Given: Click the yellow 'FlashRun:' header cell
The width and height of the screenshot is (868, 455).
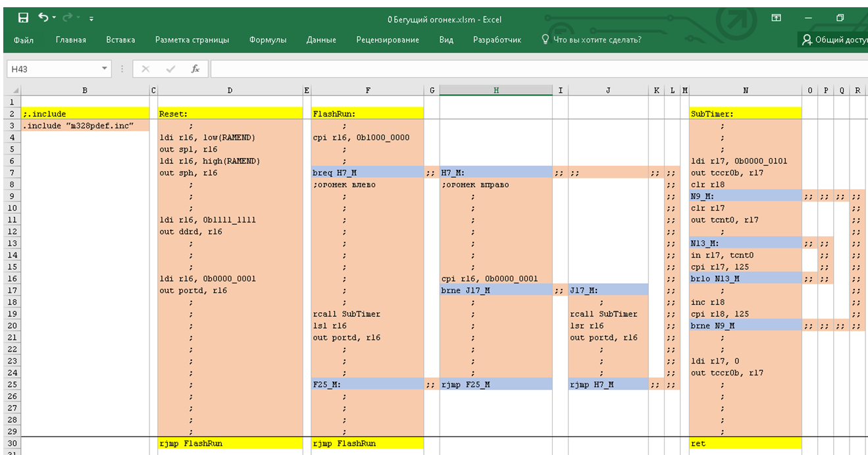Looking at the screenshot, I should coord(368,114).
